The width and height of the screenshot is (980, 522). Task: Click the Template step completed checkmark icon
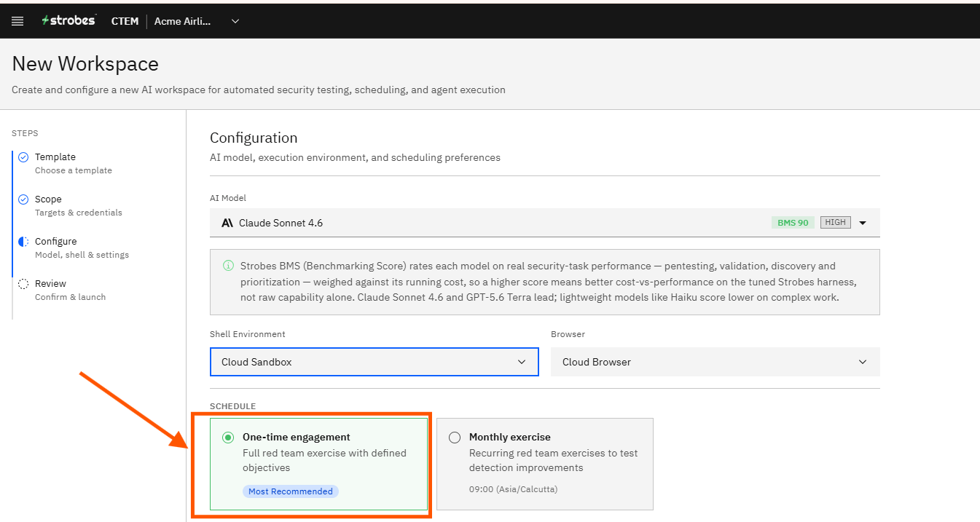point(23,157)
